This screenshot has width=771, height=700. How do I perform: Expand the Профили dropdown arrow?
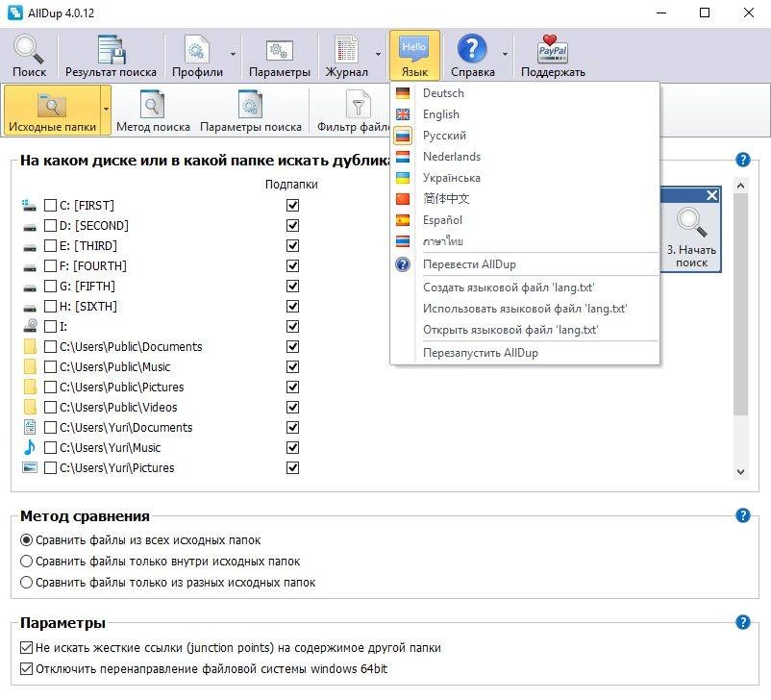pos(233,54)
